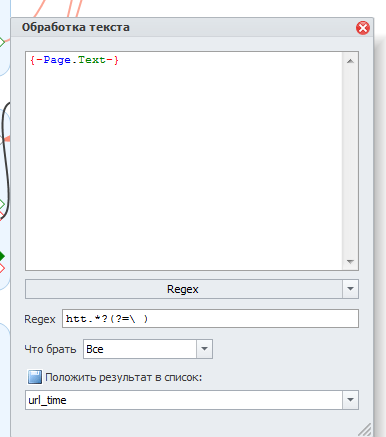Expand the arrow beside the Regex action button
The height and width of the screenshot is (437, 386).
tap(350, 289)
